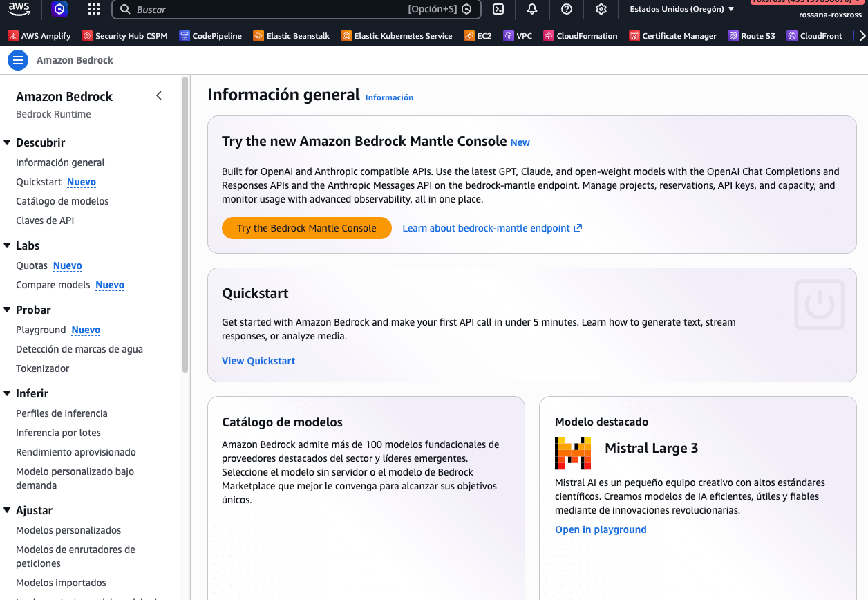Open the rossana-roxsross account menu

point(830,15)
